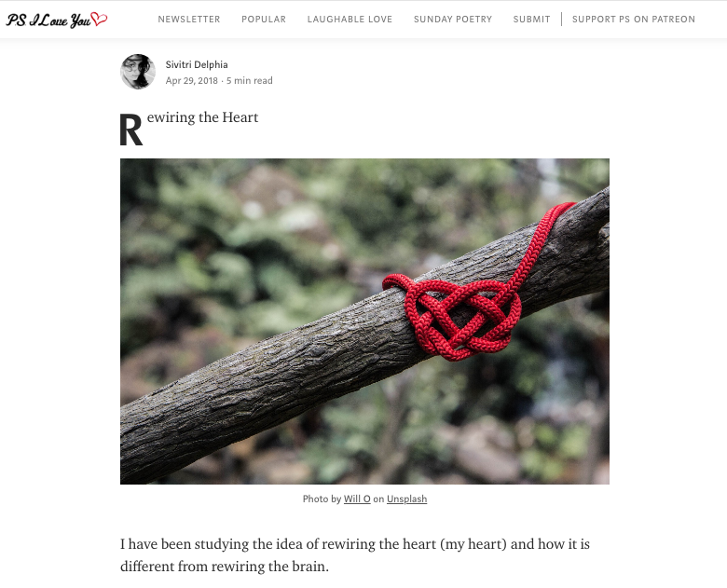Click the PS I Love You logo

[57, 20]
